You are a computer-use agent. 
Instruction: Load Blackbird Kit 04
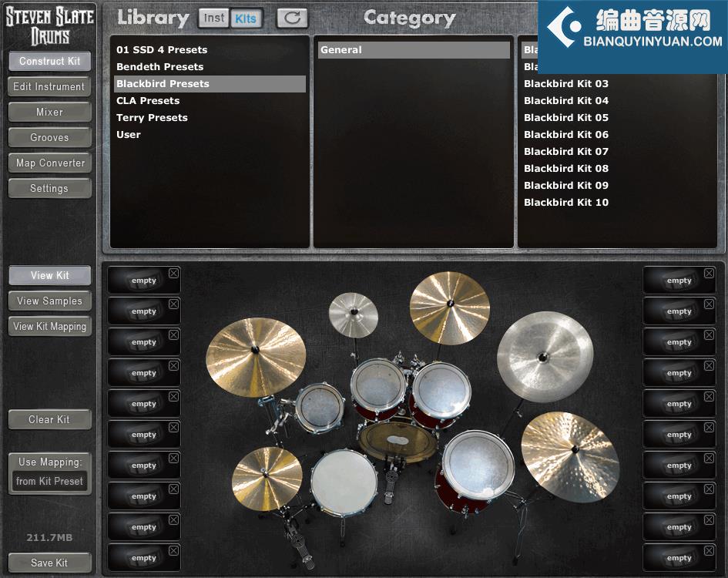point(617,101)
